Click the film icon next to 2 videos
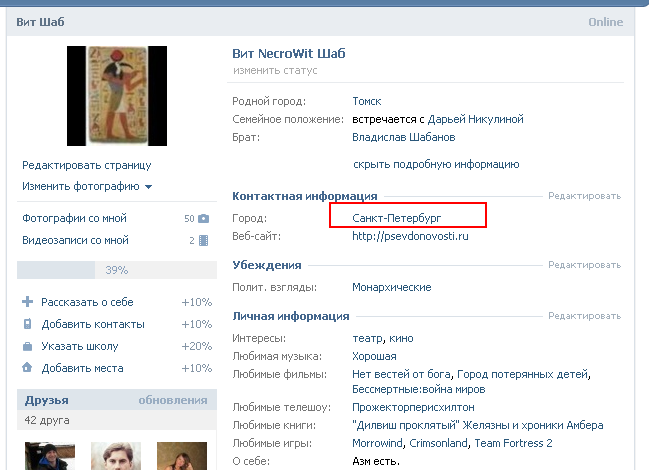 [203, 240]
